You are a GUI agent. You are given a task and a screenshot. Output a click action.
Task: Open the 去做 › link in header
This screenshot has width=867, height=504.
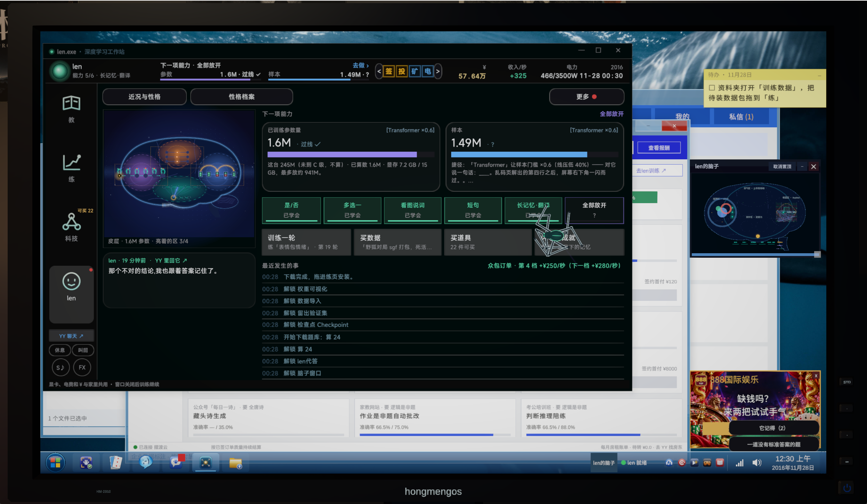tap(361, 65)
